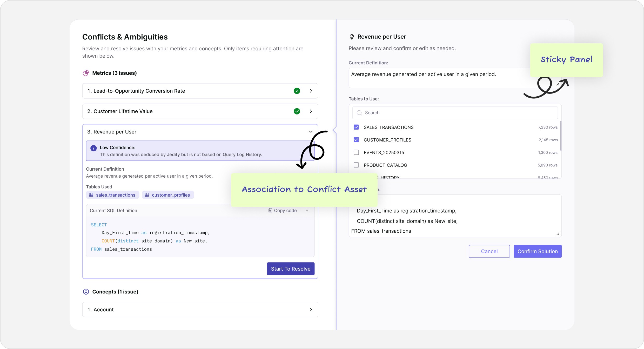Click the Concepts hexagon icon
644x349 pixels.
86,292
